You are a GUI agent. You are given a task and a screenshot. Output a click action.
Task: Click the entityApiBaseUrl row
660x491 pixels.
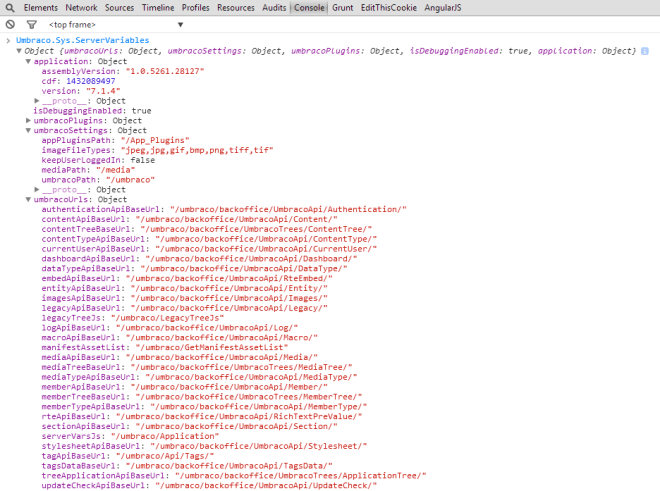click(x=184, y=288)
